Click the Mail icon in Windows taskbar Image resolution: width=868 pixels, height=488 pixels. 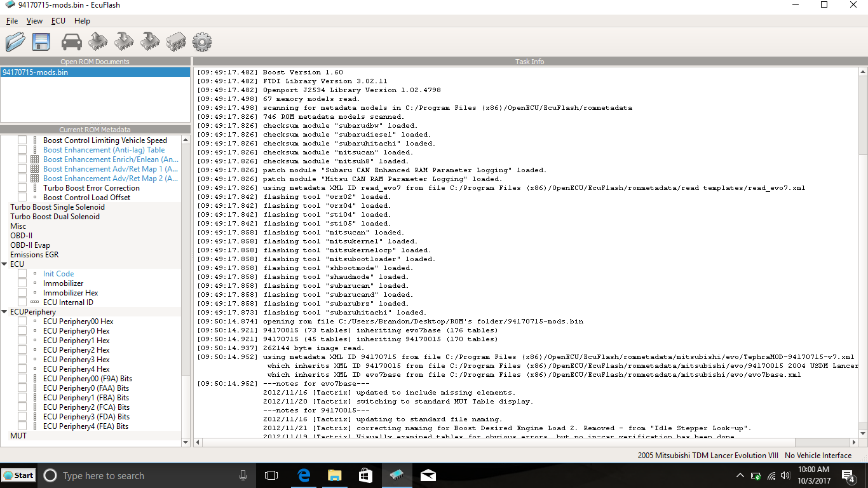[428, 475]
